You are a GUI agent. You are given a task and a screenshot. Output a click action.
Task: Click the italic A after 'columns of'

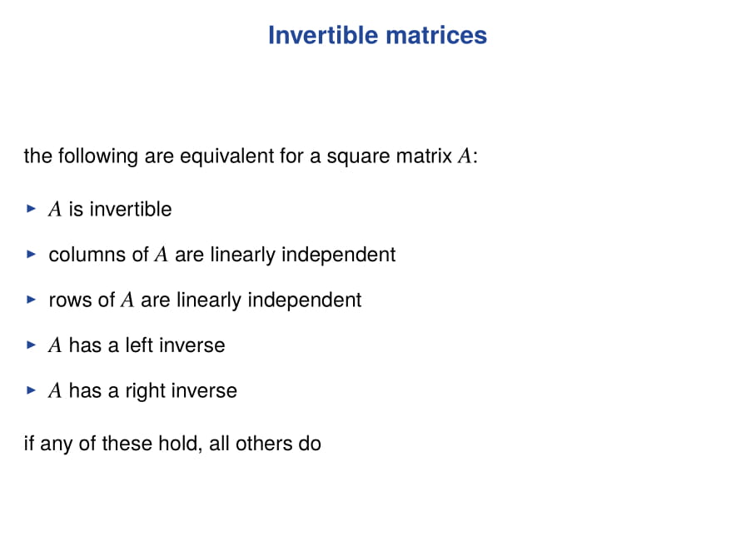pos(162,255)
